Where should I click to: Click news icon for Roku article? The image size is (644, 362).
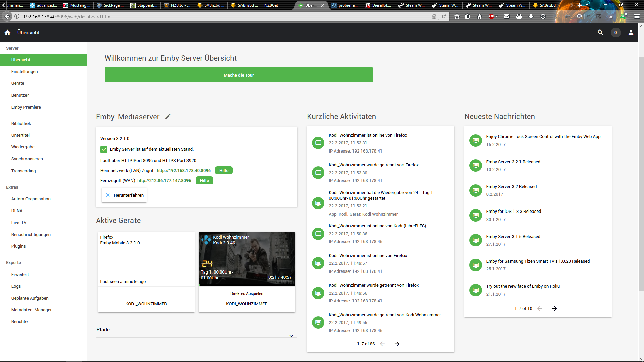475,290
